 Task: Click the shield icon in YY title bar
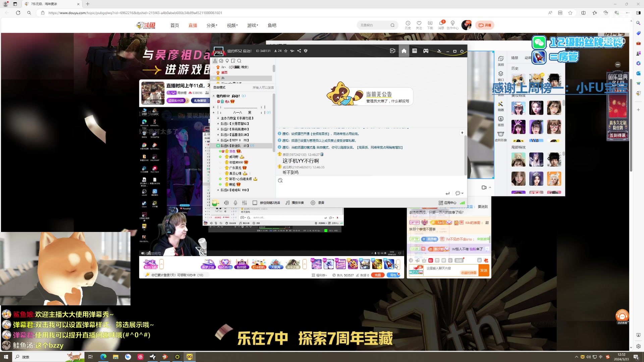point(306,51)
